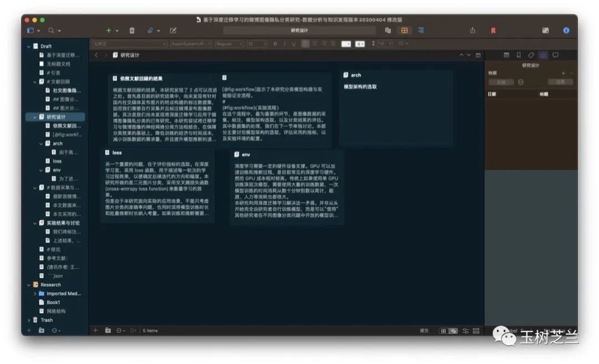Open the Inspector Comments tab icon
The image size is (599, 364).
555,55
